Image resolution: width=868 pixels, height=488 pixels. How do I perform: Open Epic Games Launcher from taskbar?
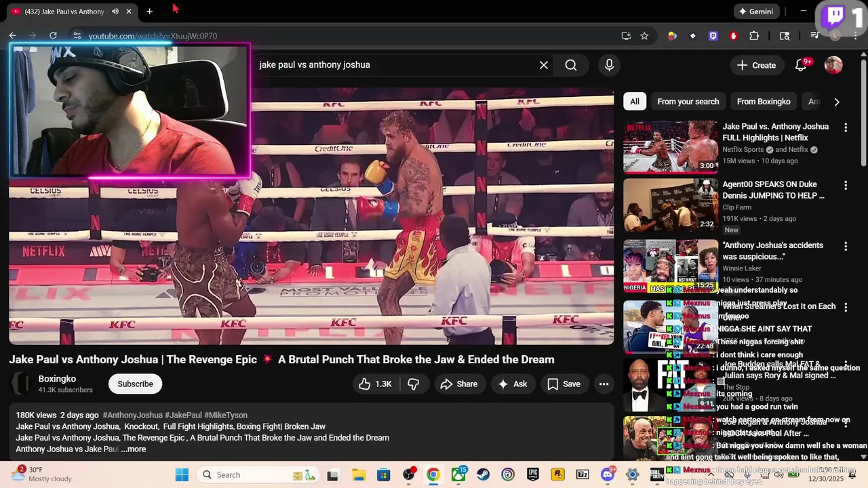click(x=533, y=474)
